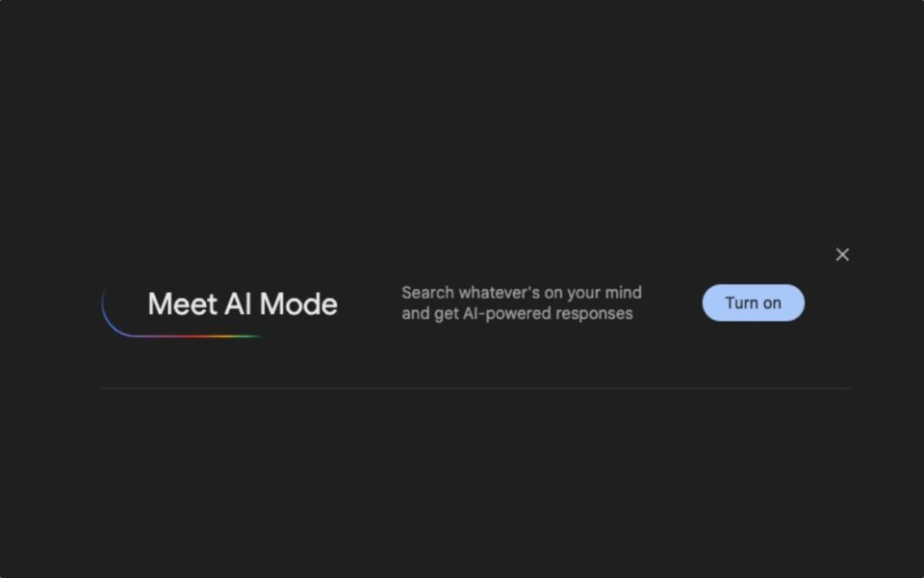Click the Search whatever's on your mind text
Screen dimensions: 924x578
522,292
